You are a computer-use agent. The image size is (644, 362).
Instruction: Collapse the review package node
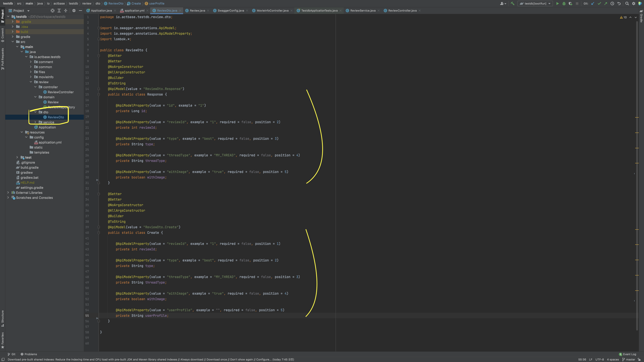click(x=31, y=82)
